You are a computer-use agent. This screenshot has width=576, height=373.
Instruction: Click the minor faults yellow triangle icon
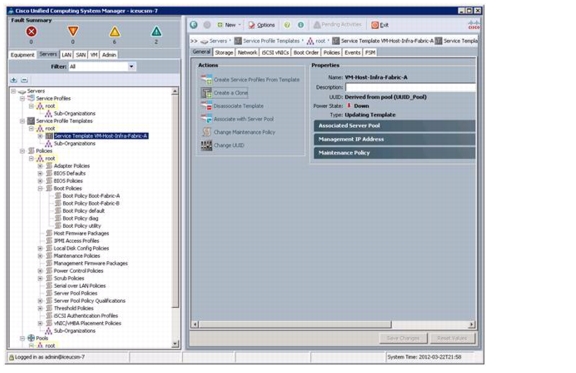point(115,32)
